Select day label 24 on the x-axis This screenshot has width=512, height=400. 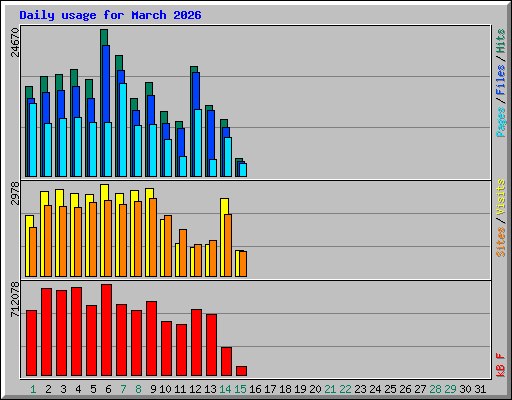pyautogui.click(x=375, y=389)
